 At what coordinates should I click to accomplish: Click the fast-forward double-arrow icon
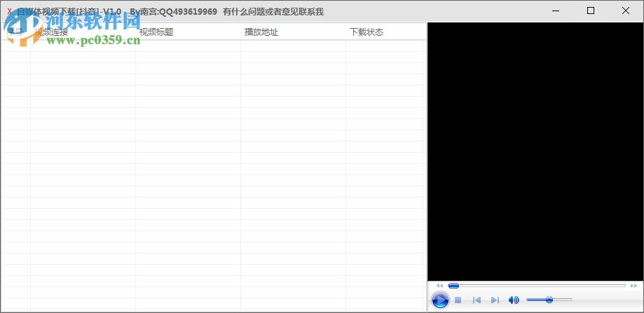coord(633,286)
